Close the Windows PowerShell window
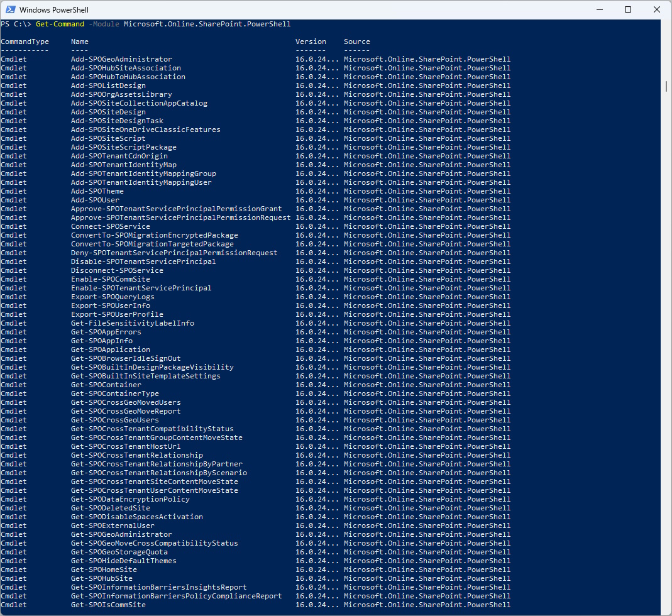The height and width of the screenshot is (616, 672). click(x=657, y=10)
